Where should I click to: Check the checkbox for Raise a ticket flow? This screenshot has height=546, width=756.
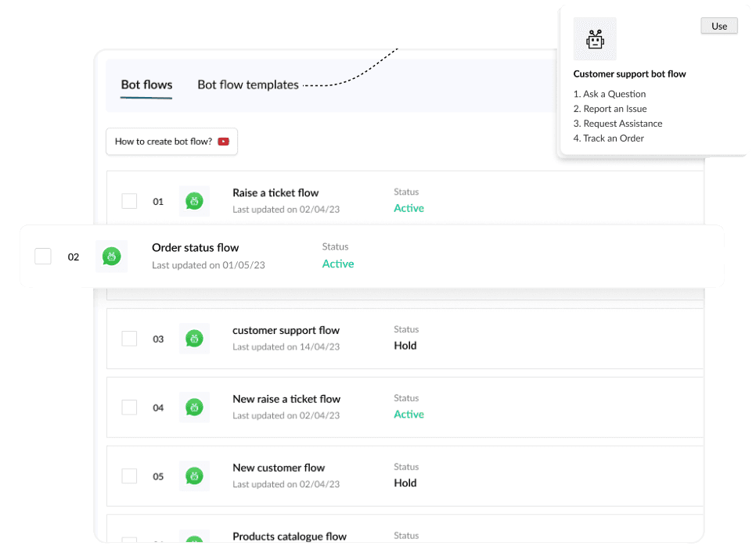129,201
